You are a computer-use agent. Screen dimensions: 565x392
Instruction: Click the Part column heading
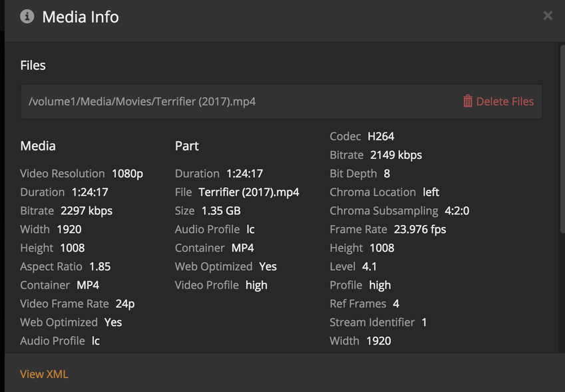pyautogui.click(x=187, y=146)
